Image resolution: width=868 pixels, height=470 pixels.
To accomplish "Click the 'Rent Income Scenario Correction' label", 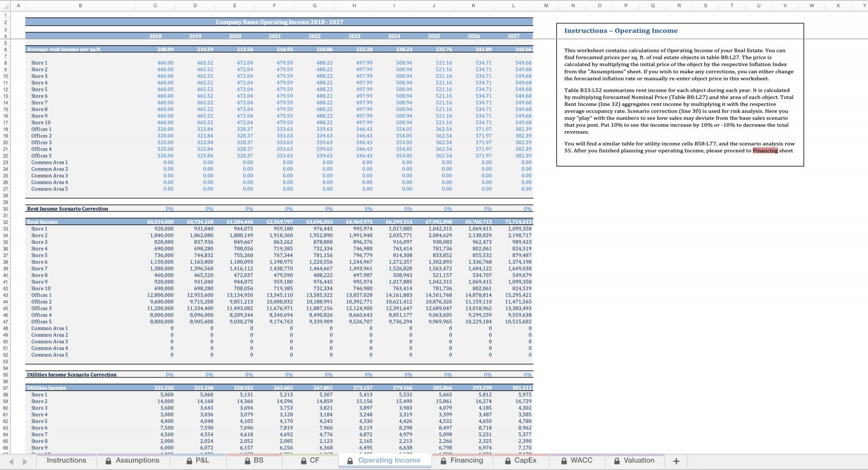I will pyautogui.click(x=67, y=209).
